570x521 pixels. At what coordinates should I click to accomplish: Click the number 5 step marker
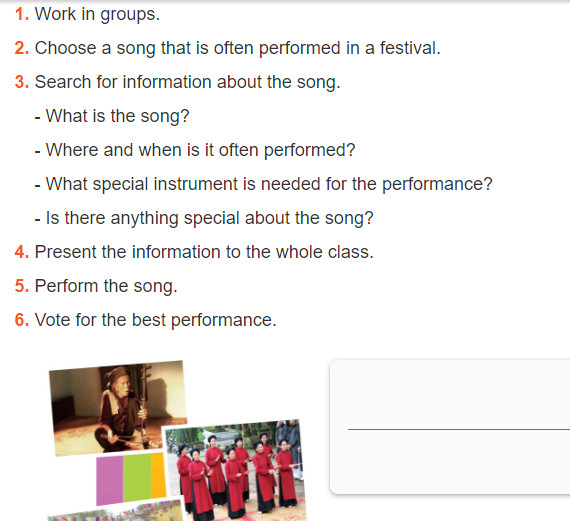click(22, 286)
